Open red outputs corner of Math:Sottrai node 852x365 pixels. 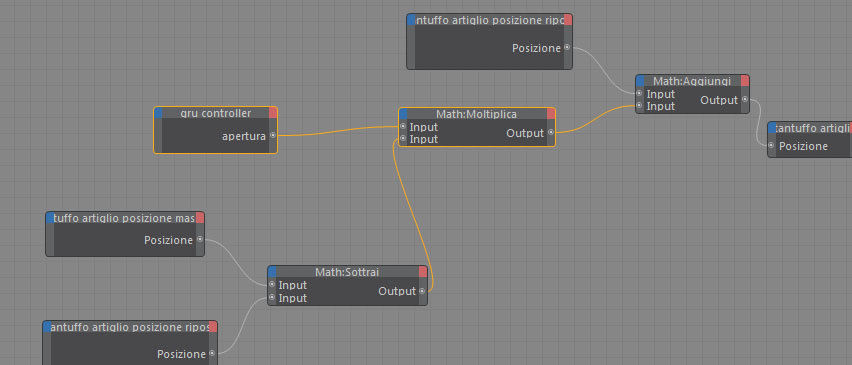tap(423, 272)
